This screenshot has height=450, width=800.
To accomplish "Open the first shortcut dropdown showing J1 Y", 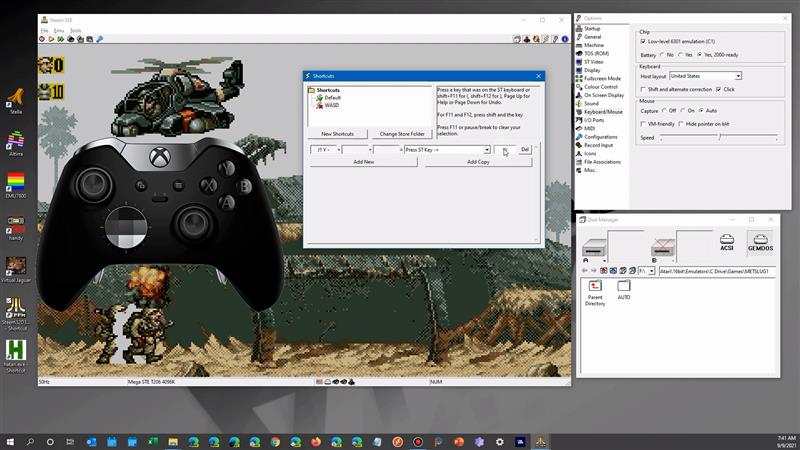I will pos(325,149).
